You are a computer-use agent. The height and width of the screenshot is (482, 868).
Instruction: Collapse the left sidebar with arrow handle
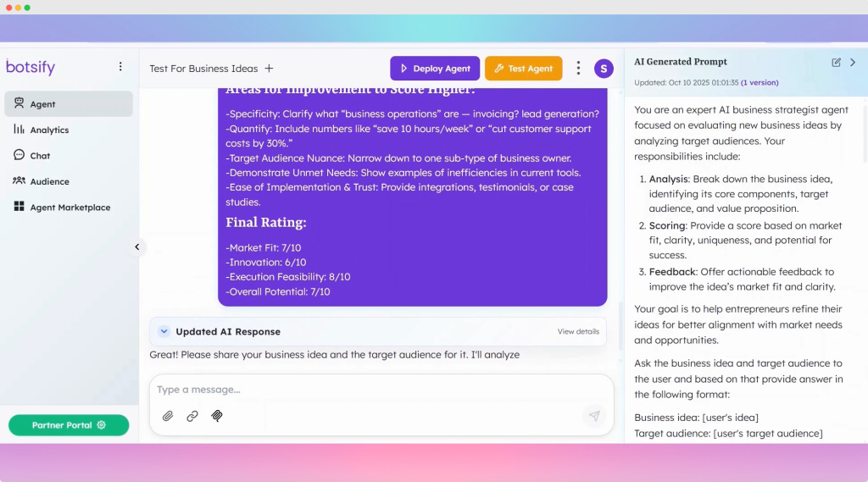tap(137, 247)
